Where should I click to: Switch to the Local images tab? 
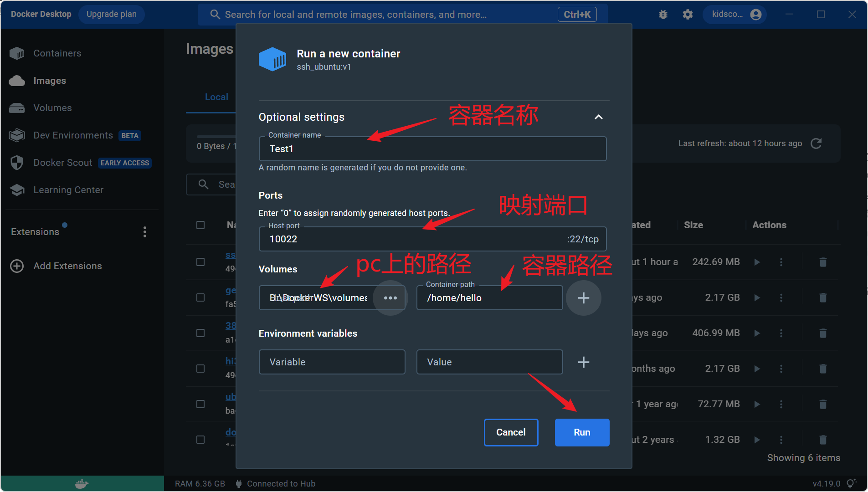(216, 97)
